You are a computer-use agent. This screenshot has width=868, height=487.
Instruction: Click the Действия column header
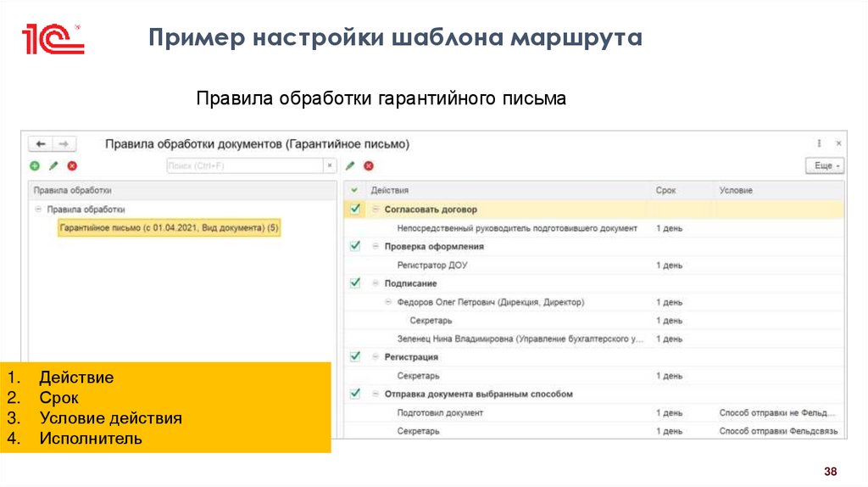(x=390, y=190)
